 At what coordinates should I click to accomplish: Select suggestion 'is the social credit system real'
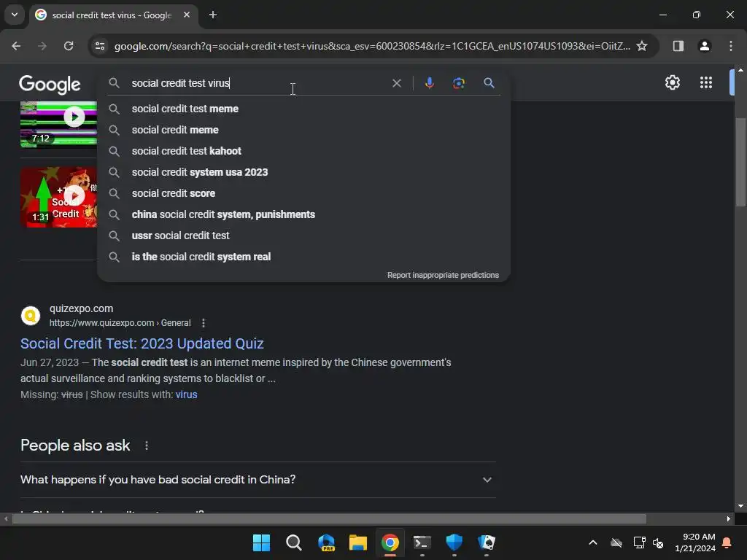click(304, 257)
